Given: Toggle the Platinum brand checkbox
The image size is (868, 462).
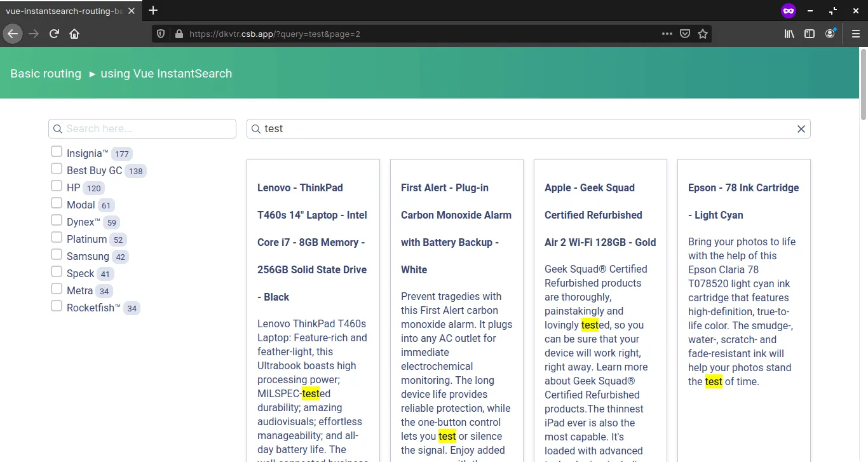Looking at the screenshot, I should click(x=57, y=237).
